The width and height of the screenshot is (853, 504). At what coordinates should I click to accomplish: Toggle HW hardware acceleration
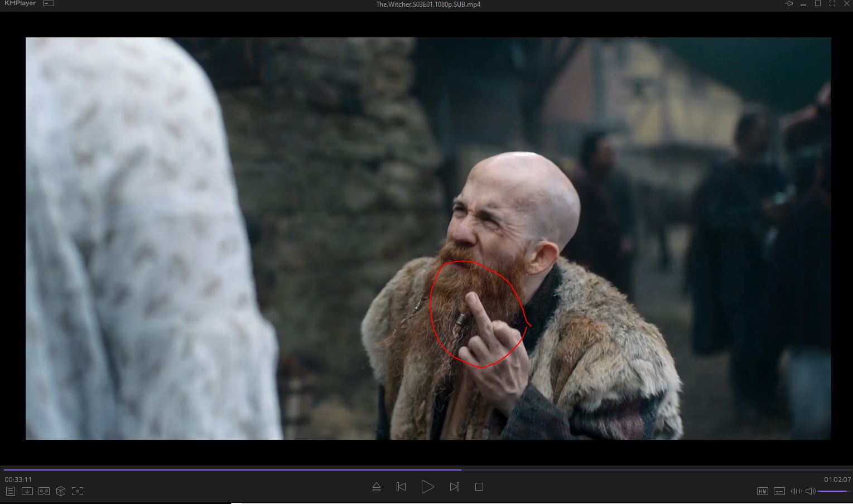763,491
